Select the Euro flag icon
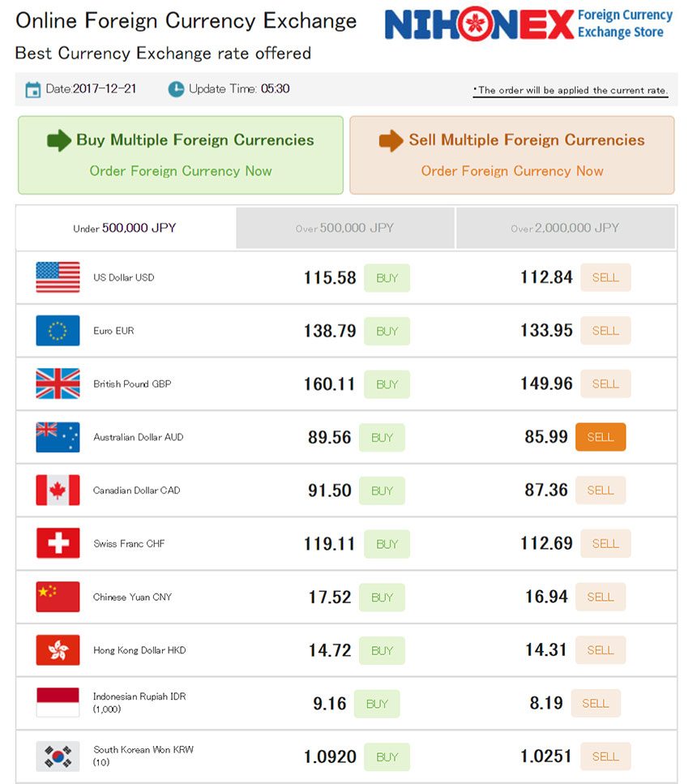Screen dimensions: 697x784 pyautogui.click(x=58, y=331)
